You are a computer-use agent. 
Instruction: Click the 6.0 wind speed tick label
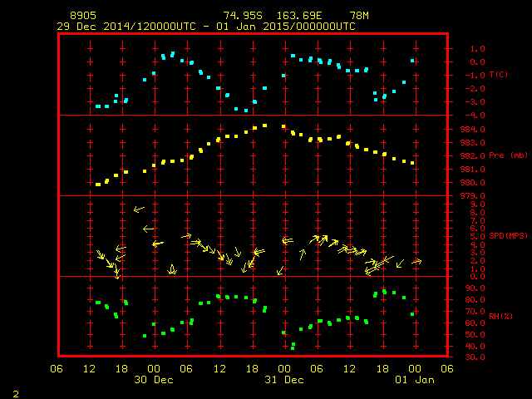click(477, 229)
